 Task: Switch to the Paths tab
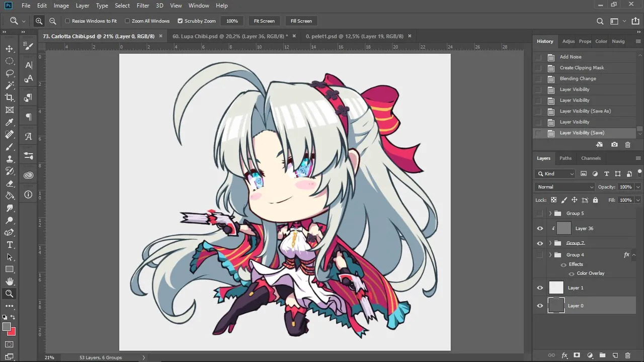point(566,158)
